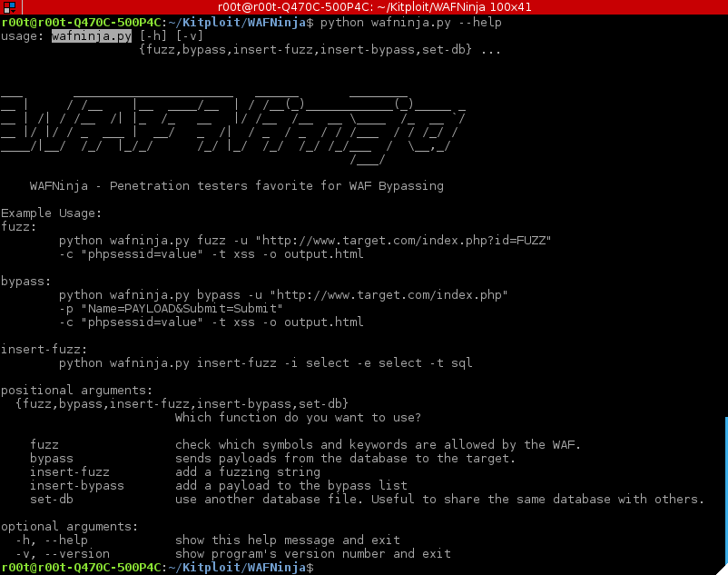Image resolution: width=728 pixels, height=575 pixels.
Task: Click the 'insert-fuzz:' example label
Action: [x=44, y=350]
